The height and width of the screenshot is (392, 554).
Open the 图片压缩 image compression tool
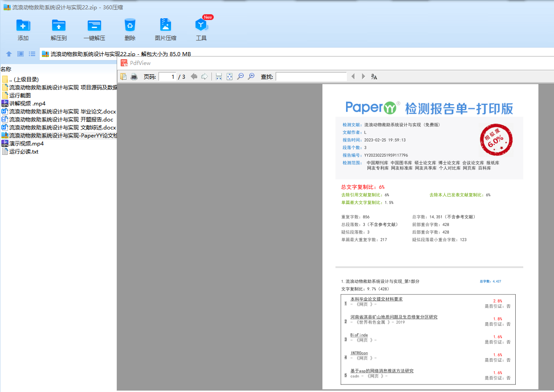(x=166, y=25)
